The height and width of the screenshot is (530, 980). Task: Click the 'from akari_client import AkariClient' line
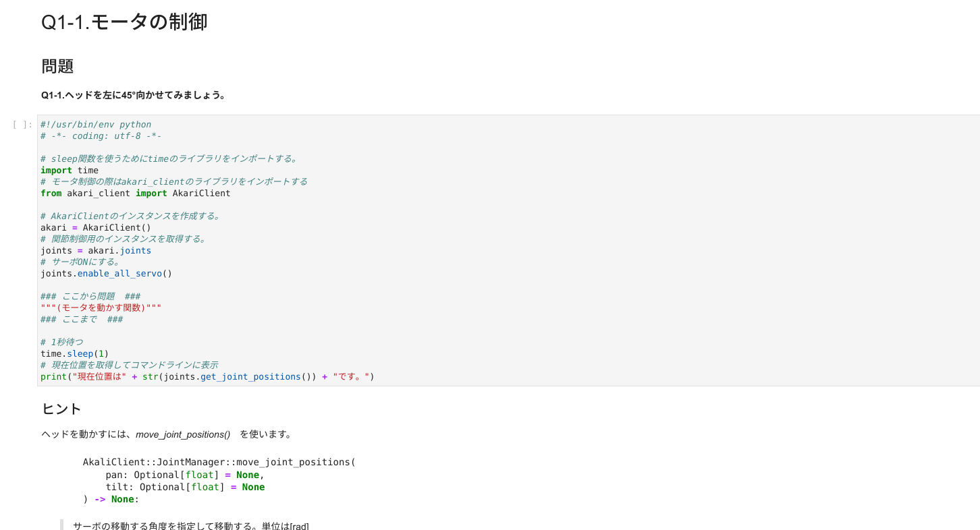135,194
